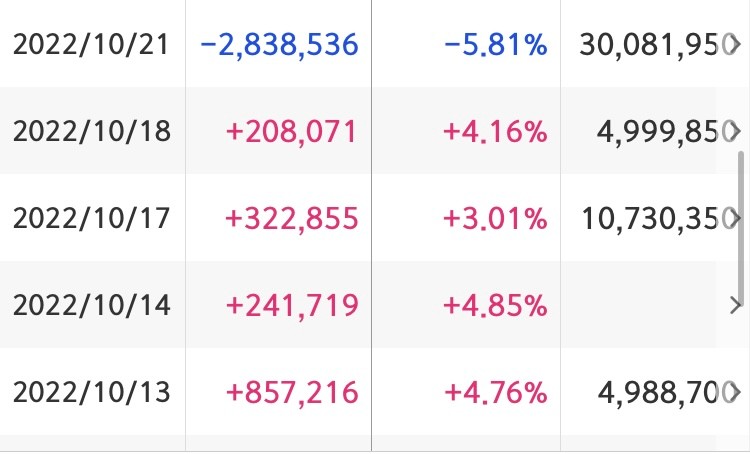The width and height of the screenshot is (750, 454).
Task: Click the 30,081,950 total value
Action: click(653, 44)
